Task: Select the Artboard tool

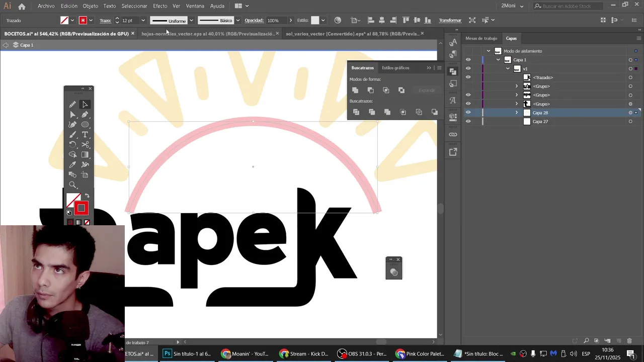Action: [x=85, y=175]
